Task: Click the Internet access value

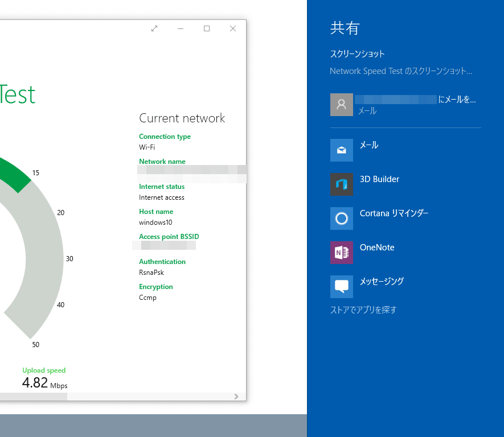Action: click(x=162, y=197)
